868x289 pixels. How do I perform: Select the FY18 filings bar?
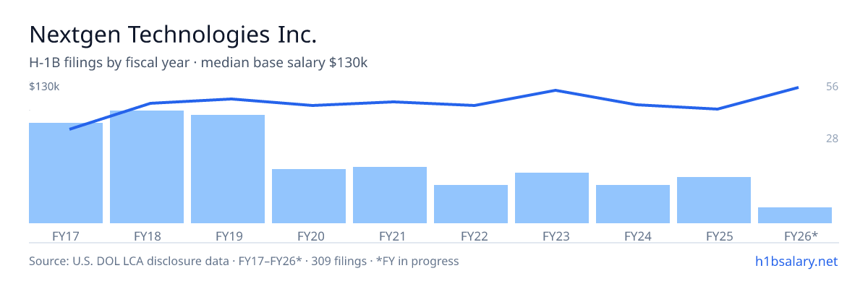(x=147, y=167)
